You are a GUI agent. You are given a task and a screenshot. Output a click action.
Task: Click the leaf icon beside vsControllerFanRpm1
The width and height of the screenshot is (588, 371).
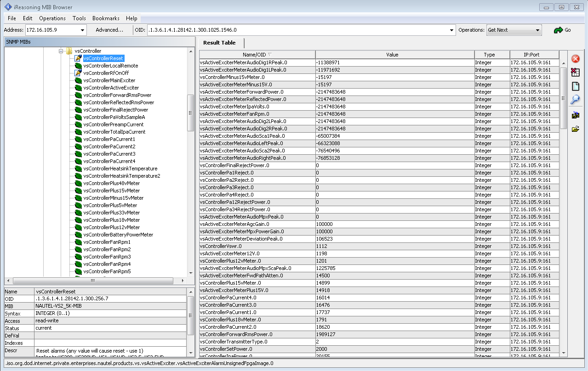[x=78, y=242]
